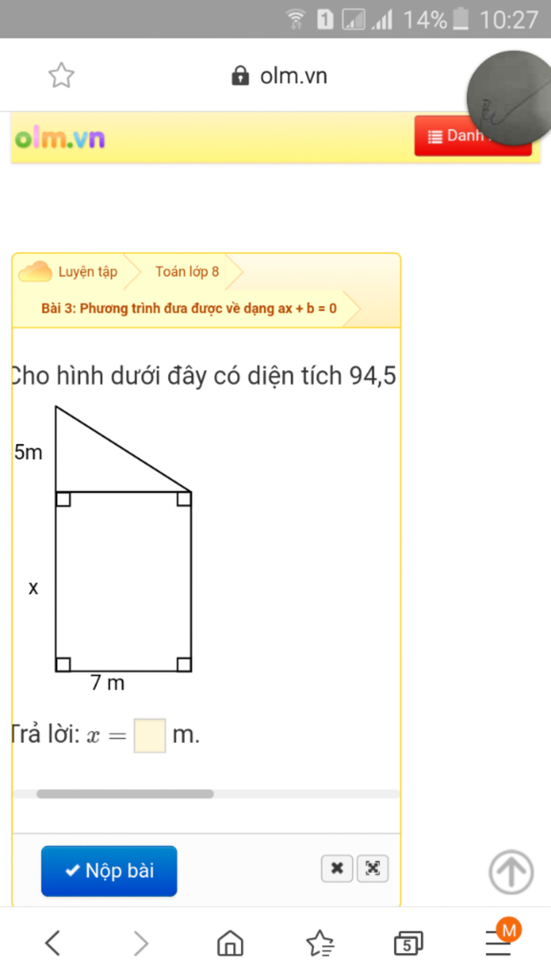Viewport: 551px width, 980px height.
Task: Open the red Danh menu button
Action: pos(473,136)
